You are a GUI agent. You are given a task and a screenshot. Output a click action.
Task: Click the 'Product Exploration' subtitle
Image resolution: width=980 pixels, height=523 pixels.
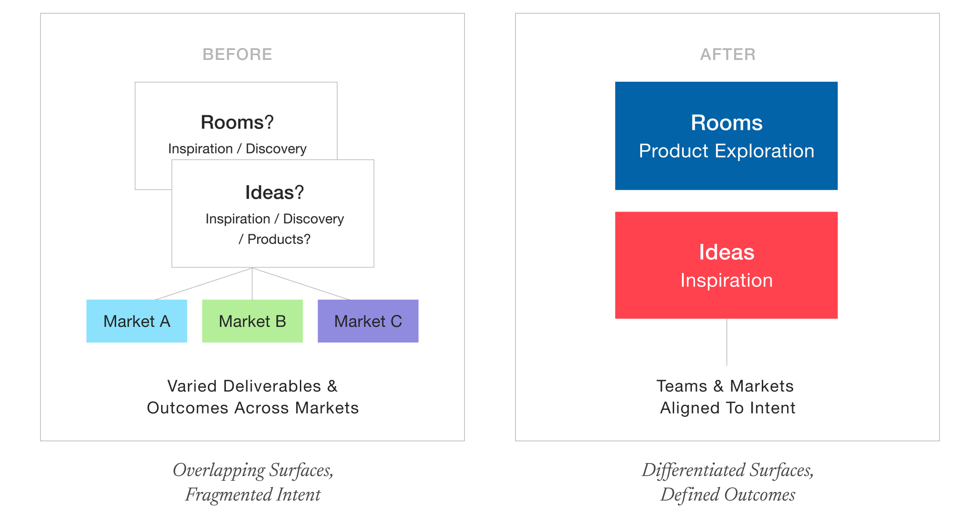pos(726,151)
